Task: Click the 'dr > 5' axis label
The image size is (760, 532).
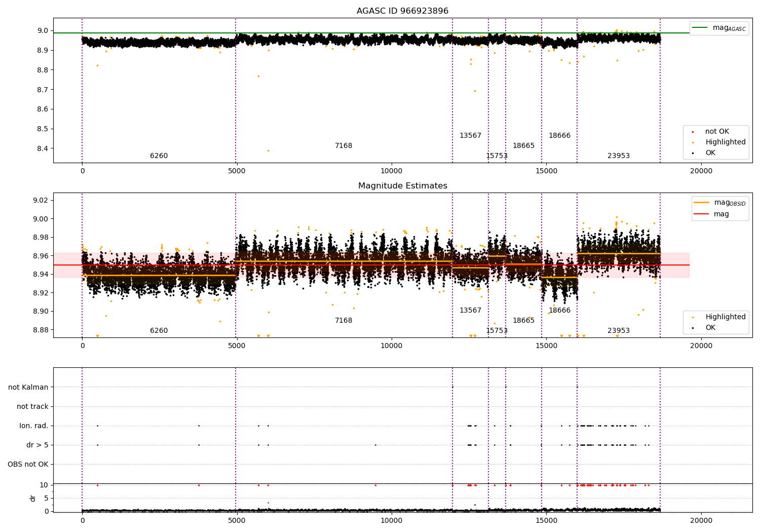Action: pos(37,445)
